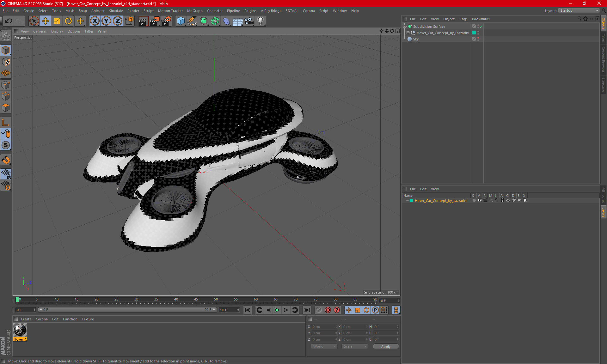Switch to Points mode
The height and width of the screenshot is (364, 607).
6,85
